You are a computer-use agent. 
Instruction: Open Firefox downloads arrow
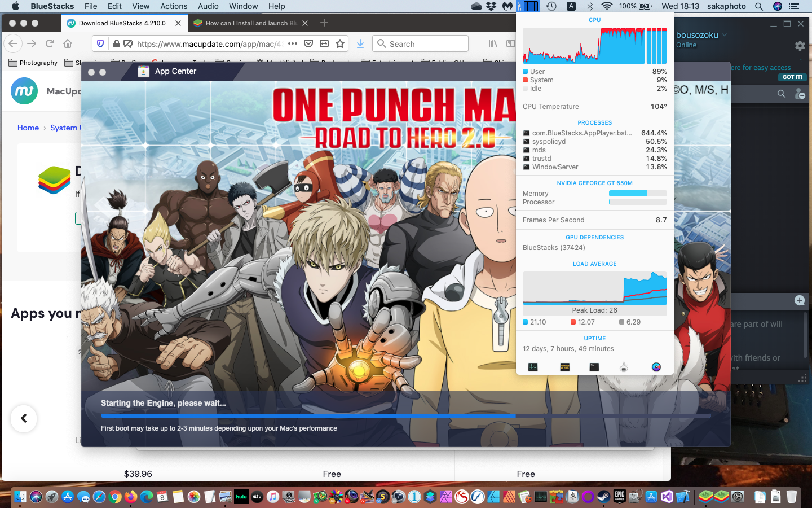(360, 43)
